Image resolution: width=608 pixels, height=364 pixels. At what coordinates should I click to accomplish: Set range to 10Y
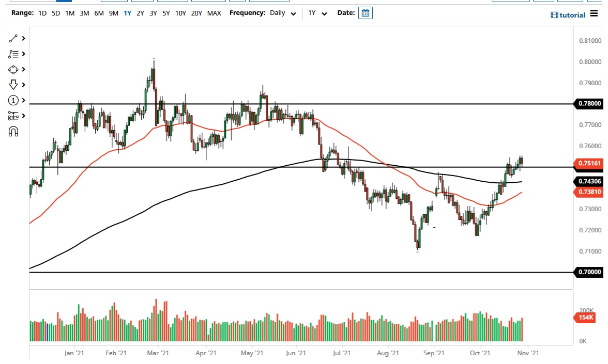point(180,13)
